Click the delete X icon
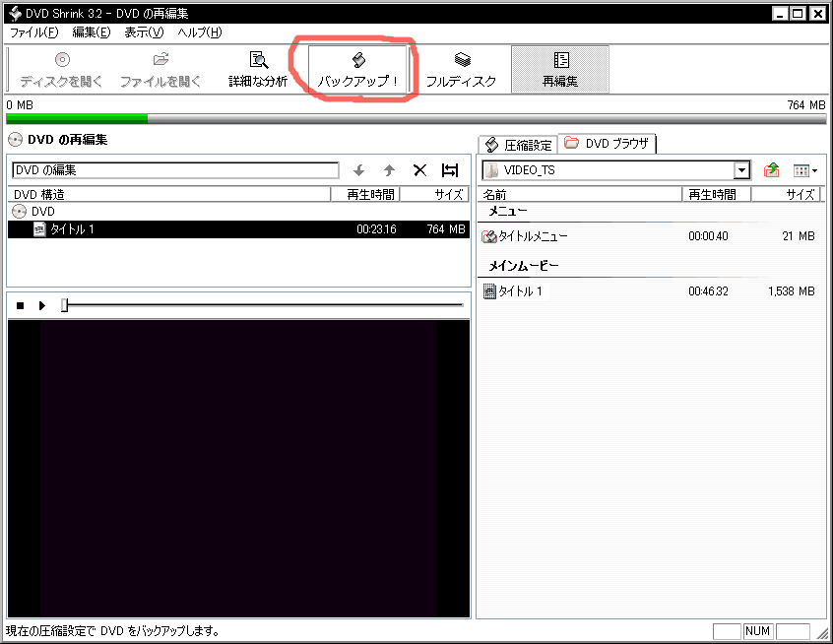The image size is (833, 644). [419, 170]
